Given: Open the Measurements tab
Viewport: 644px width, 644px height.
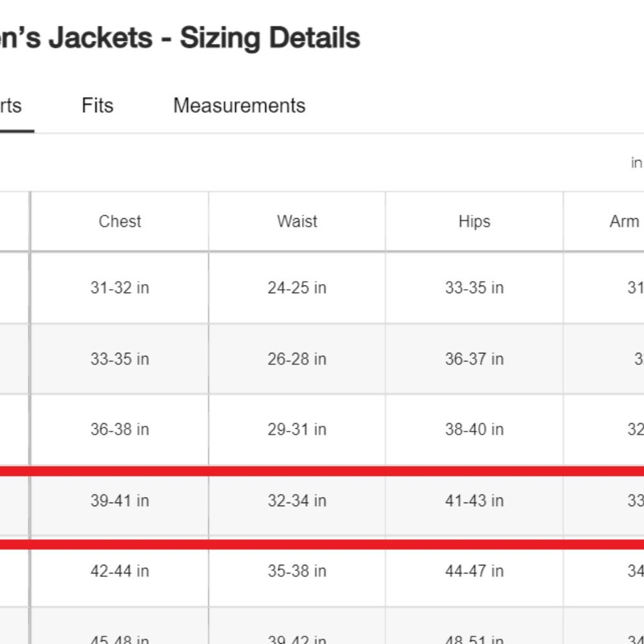Looking at the screenshot, I should 239,106.
